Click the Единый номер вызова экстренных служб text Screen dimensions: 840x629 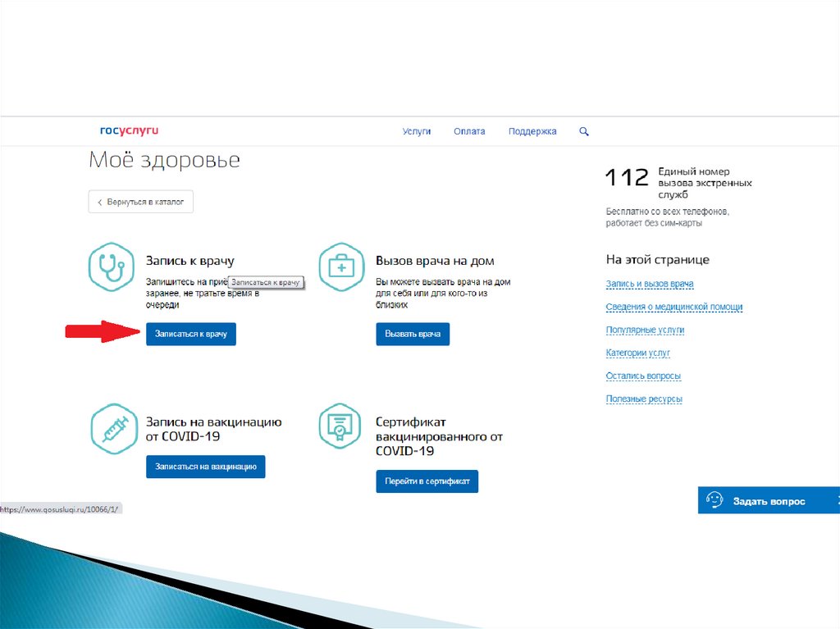click(x=705, y=183)
